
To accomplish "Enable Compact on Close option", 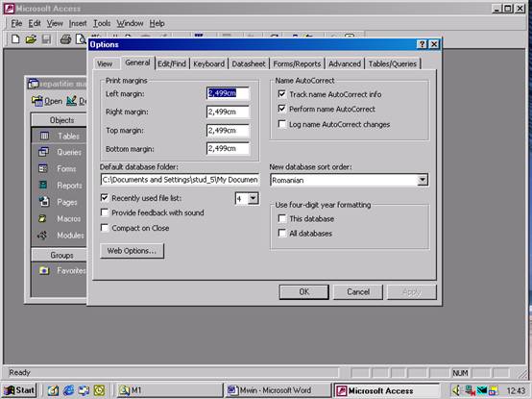I will tap(105, 228).
